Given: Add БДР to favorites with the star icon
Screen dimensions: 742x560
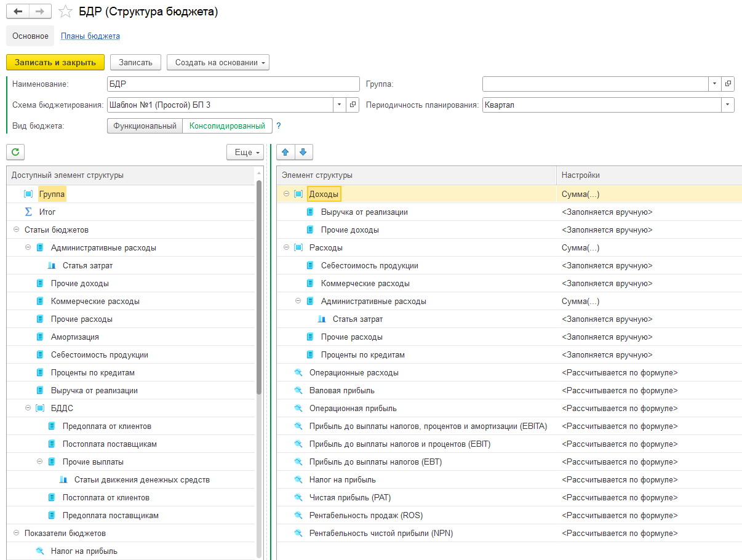Looking at the screenshot, I should pos(65,12).
